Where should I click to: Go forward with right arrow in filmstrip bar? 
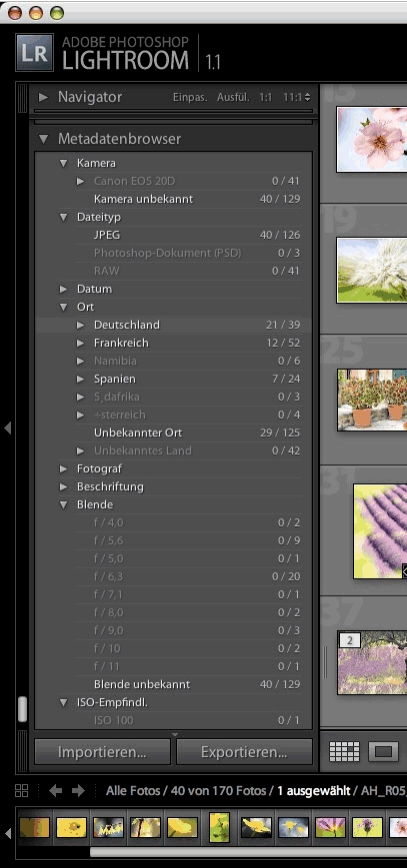tap(78, 790)
